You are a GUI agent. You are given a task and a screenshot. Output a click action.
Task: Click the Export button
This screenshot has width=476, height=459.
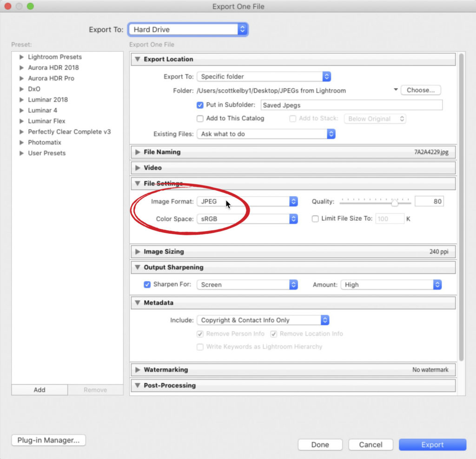(432, 445)
